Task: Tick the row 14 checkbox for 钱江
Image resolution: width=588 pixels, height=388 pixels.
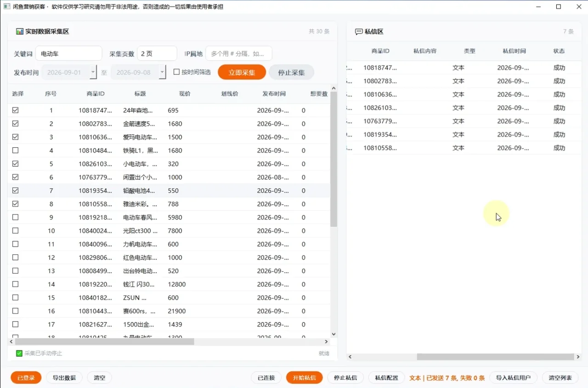Action: point(16,284)
